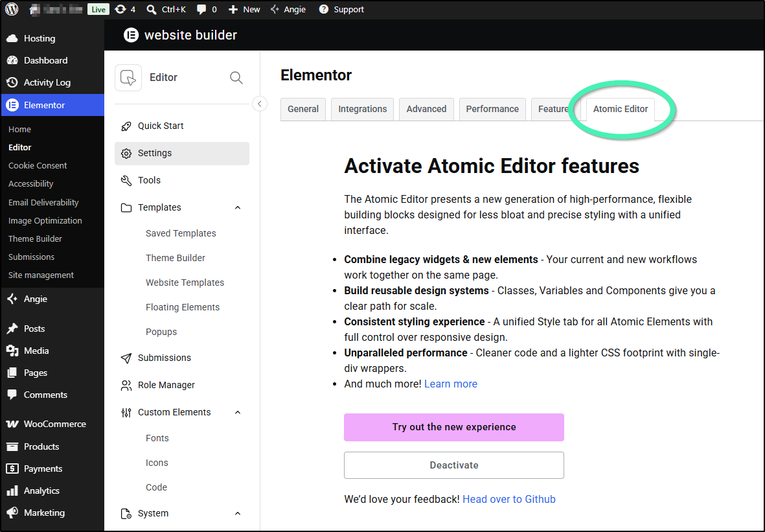
Task: Open Saved Templates
Action: point(181,233)
